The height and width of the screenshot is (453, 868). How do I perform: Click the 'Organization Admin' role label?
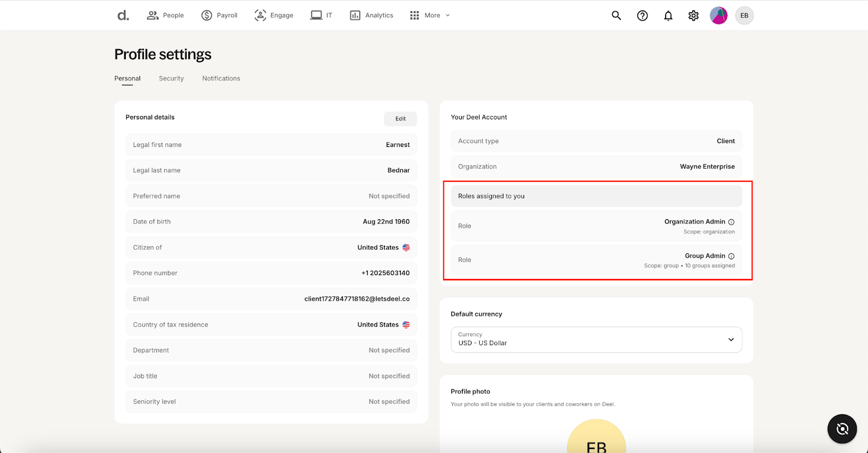[695, 222]
